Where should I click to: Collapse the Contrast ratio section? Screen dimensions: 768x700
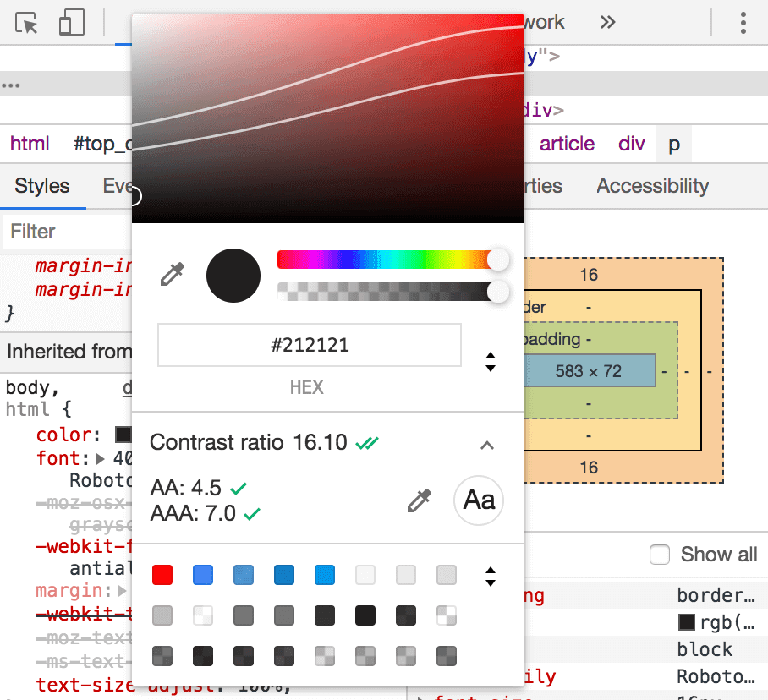coord(487,445)
